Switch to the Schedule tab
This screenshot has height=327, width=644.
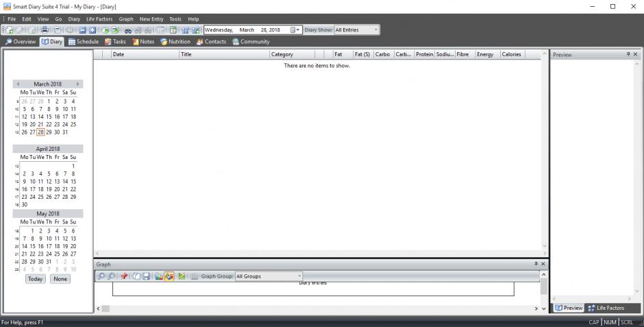pyautogui.click(x=84, y=42)
